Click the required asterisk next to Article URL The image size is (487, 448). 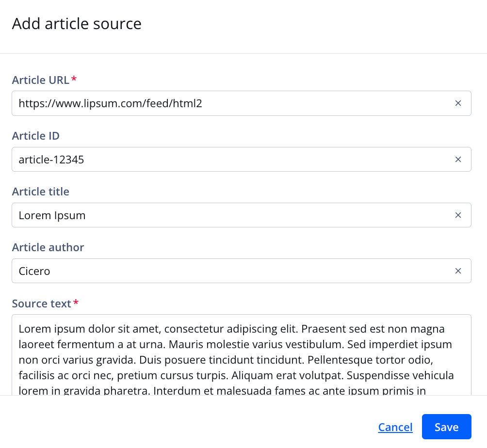pyautogui.click(x=74, y=79)
